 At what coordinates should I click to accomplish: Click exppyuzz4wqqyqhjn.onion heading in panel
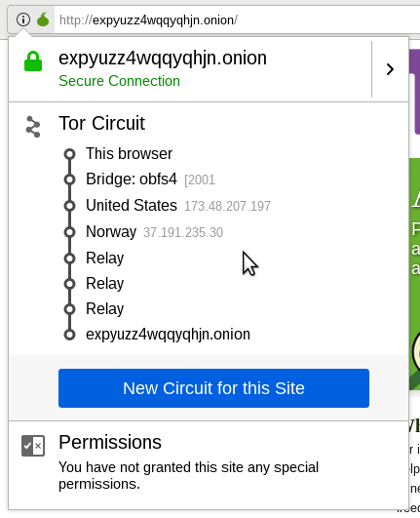click(x=163, y=59)
